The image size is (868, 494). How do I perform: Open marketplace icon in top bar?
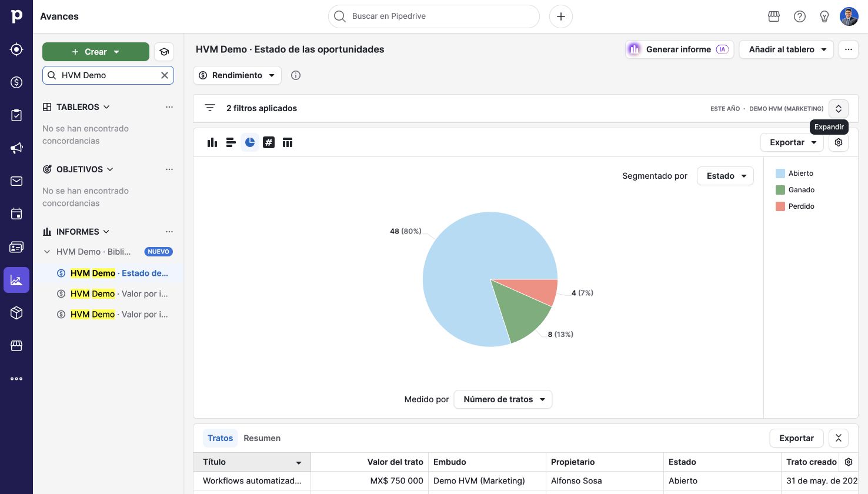[x=774, y=16]
